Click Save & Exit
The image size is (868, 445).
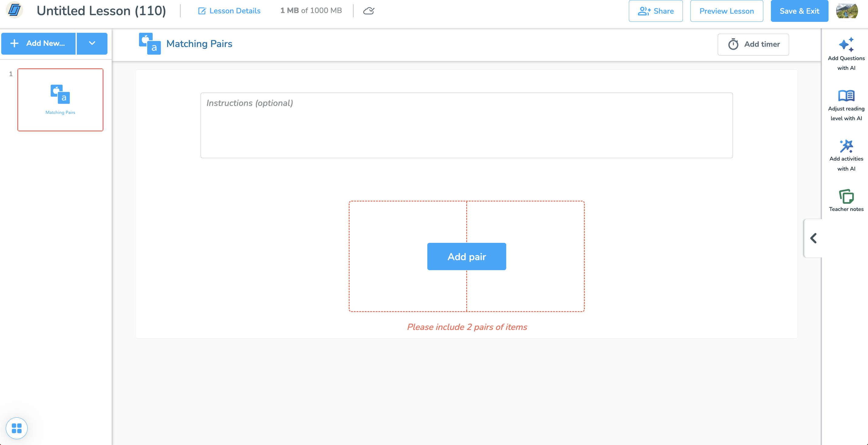pos(799,11)
